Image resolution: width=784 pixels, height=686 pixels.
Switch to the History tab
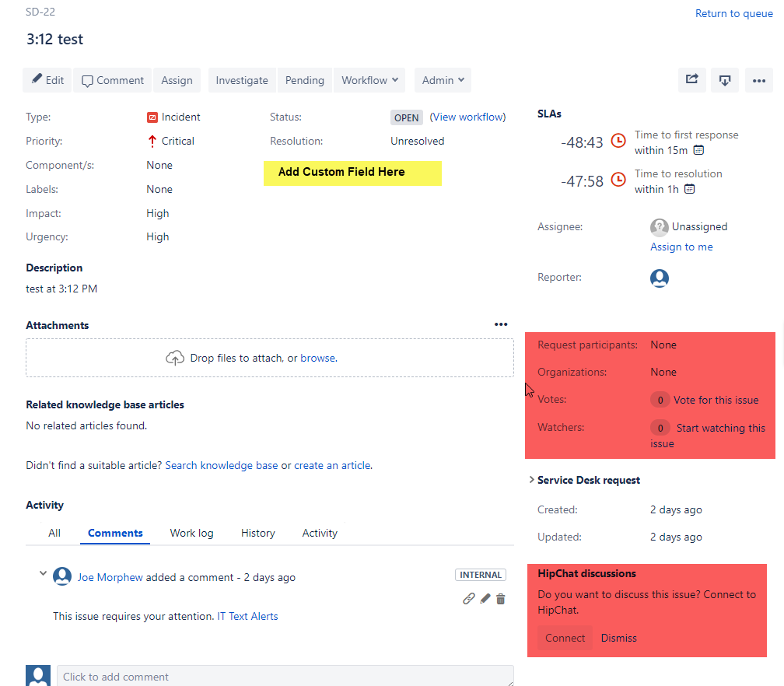(257, 533)
